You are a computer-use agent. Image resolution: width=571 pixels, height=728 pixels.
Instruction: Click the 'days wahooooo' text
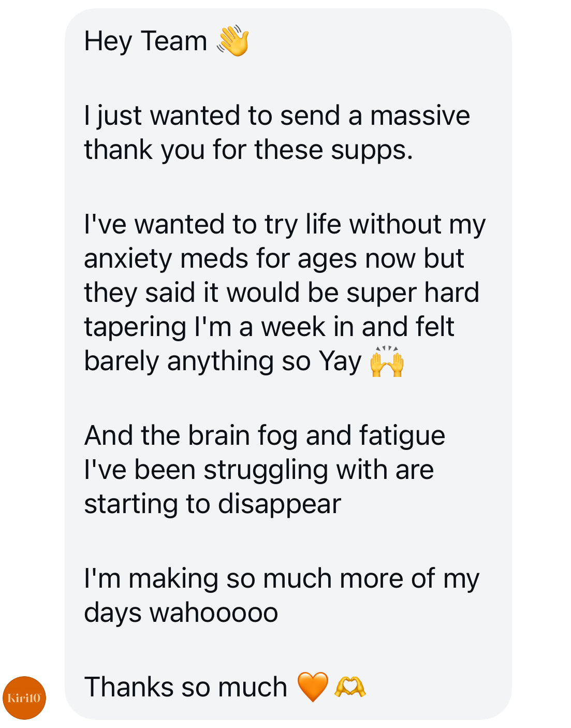click(x=181, y=613)
